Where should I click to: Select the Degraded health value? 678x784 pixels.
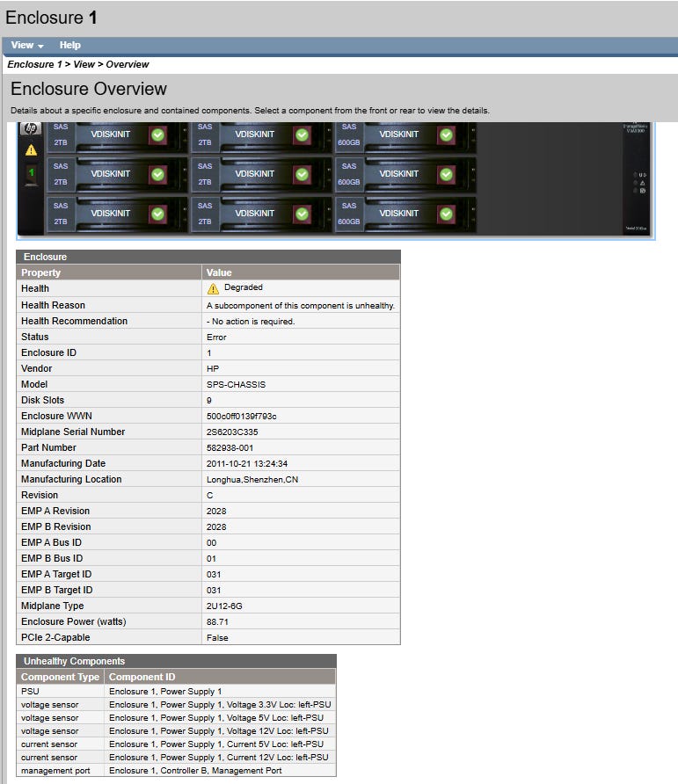pos(244,287)
